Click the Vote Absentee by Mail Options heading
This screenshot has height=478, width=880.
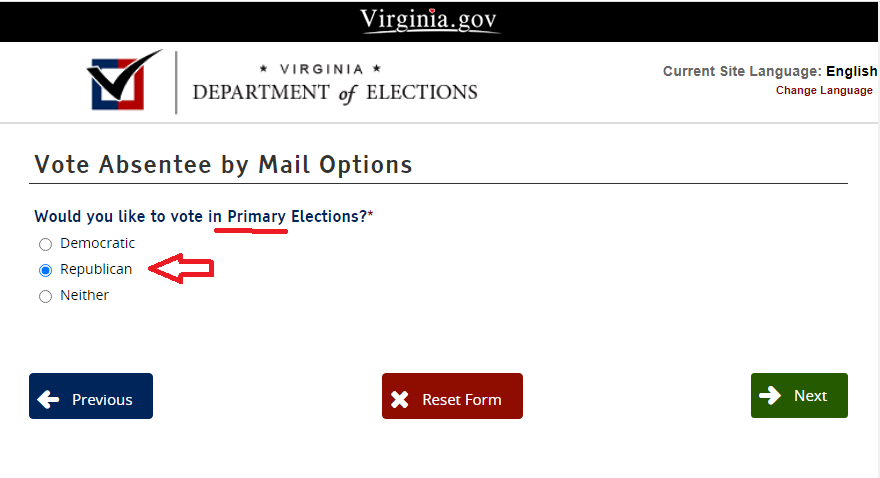(x=223, y=165)
